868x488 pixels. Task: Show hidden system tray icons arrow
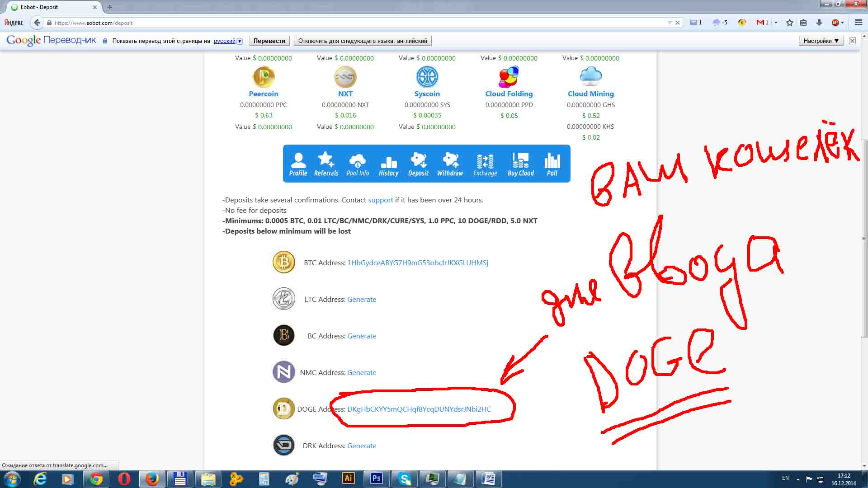[798, 479]
